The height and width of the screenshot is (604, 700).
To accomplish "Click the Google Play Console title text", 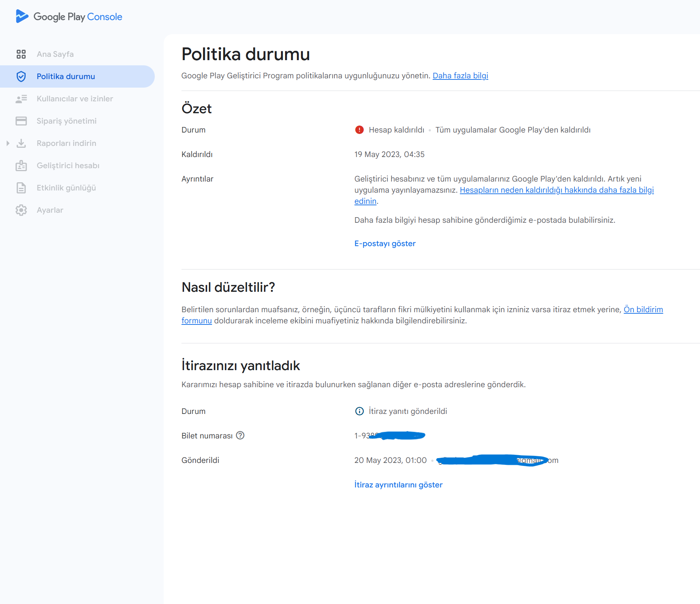I will [78, 17].
